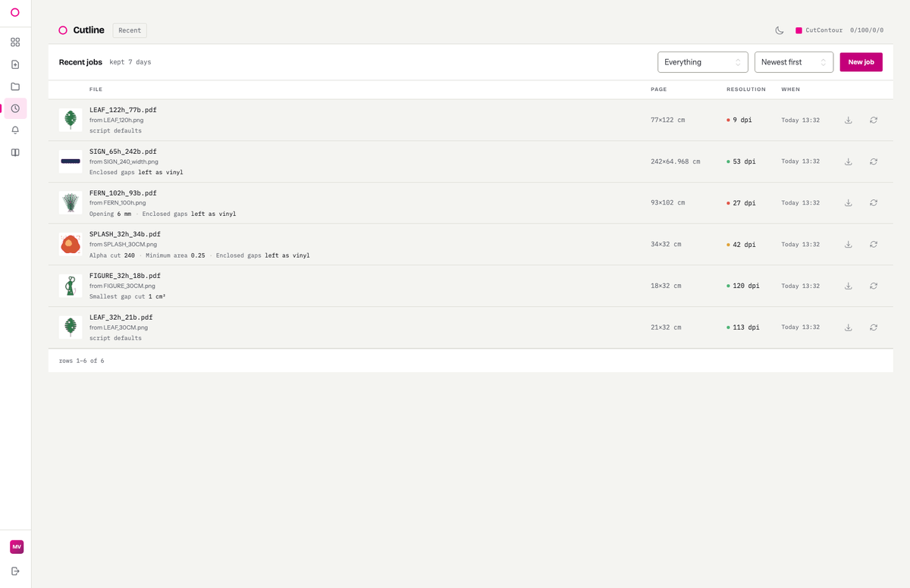Open the FIGURE_32h_18b.pdf thumbnail
This screenshot has width=910, height=588.
click(x=71, y=286)
